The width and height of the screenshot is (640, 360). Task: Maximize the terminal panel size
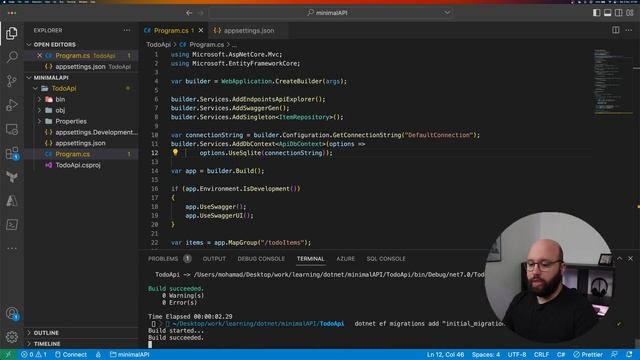(x=619, y=258)
